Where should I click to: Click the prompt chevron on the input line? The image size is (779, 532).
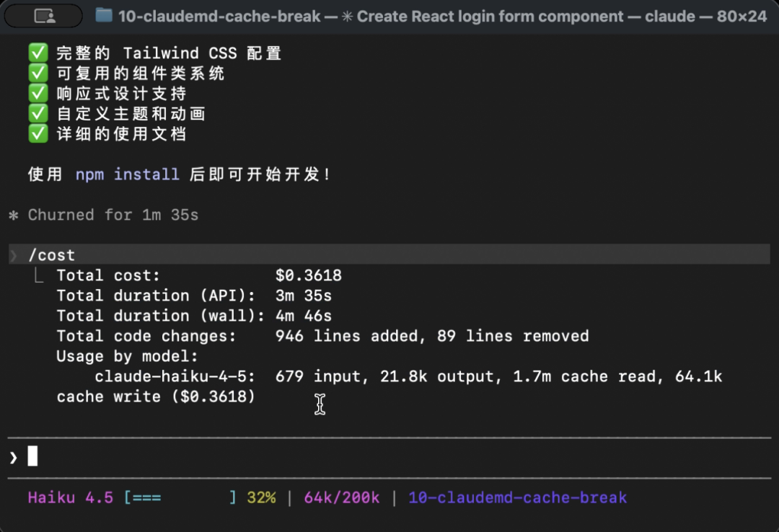click(14, 457)
